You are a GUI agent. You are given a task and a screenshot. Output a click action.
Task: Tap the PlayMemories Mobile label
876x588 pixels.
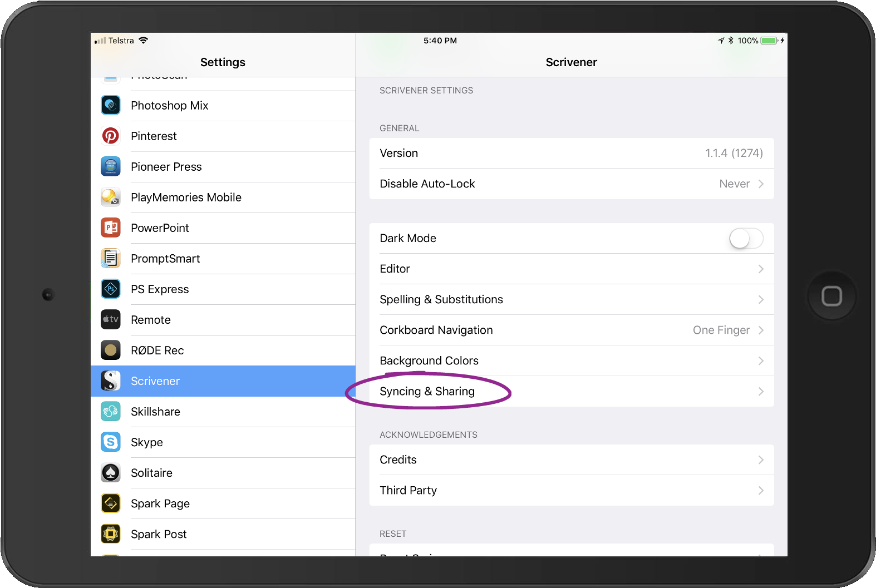pyautogui.click(x=186, y=197)
